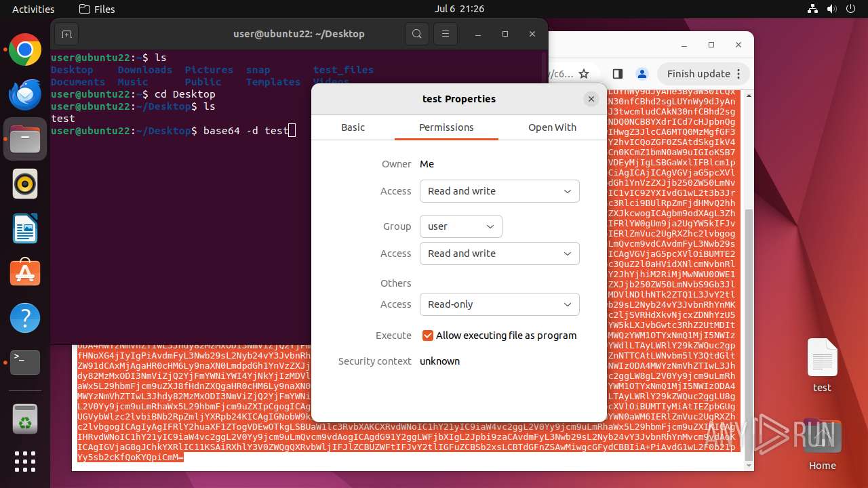868x488 pixels.
Task: Open the network status icon in top bar
Action: tap(812, 9)
